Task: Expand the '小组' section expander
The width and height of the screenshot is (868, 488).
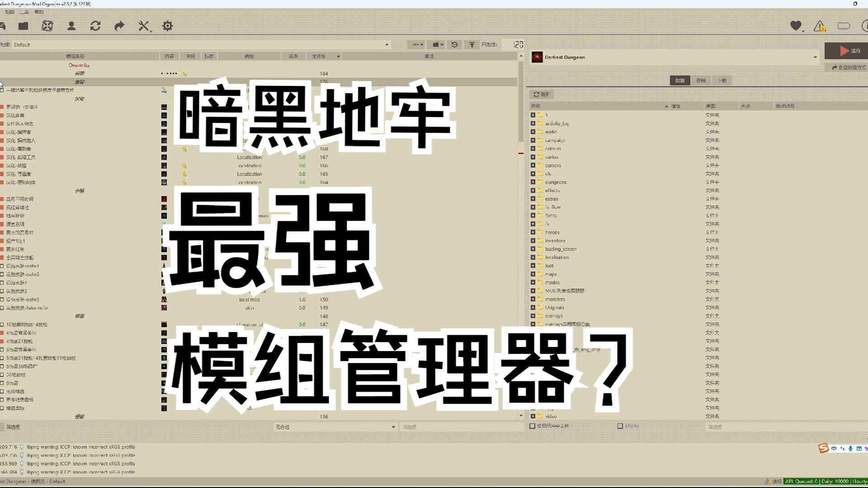Action: pos(79,190)
